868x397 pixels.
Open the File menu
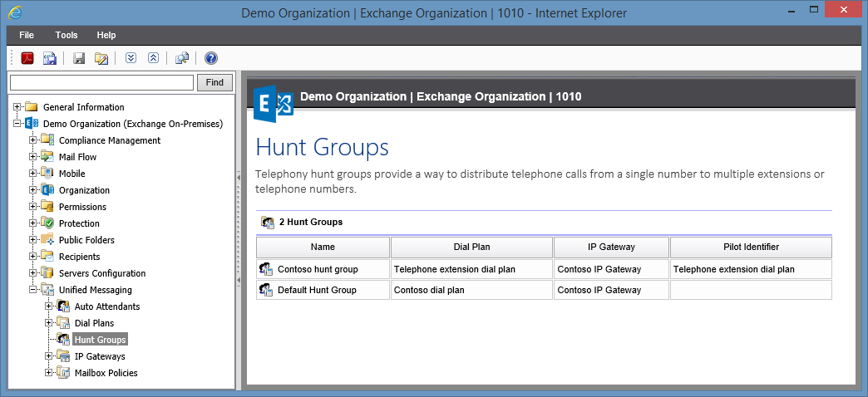pyautogui.click(x=27, y=35)
